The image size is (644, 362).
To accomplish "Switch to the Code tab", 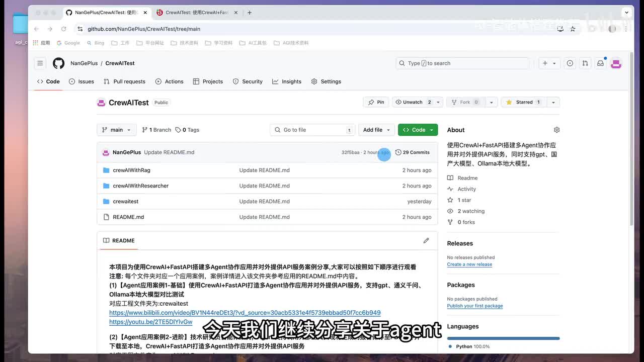I will point(48,81).
